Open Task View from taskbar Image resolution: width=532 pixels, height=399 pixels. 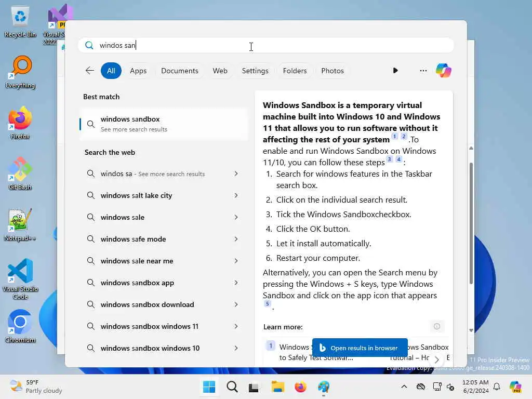click(x=254, y=387)
